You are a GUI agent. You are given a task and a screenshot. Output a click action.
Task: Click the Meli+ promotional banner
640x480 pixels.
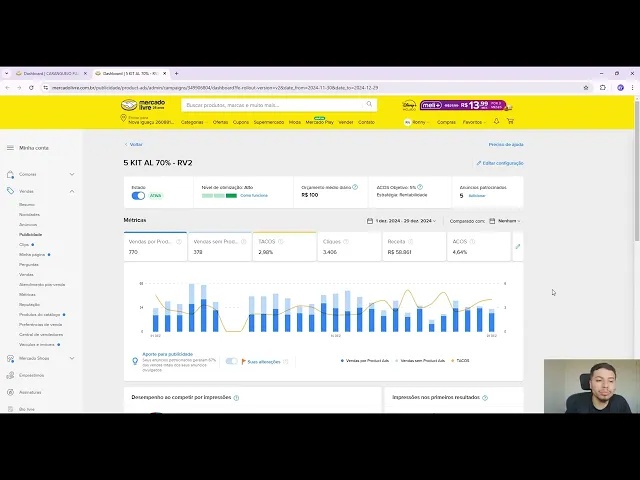click(463, 105)
